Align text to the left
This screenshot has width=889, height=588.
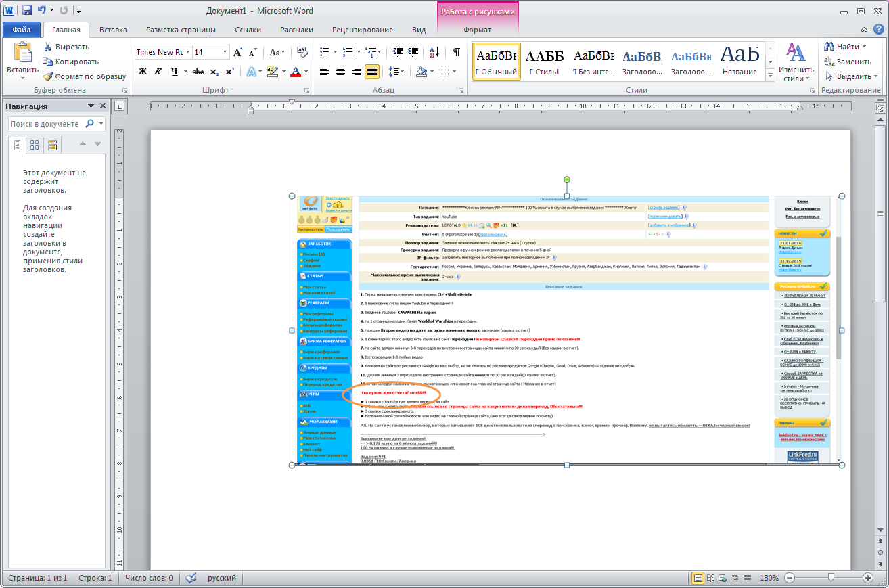pos(325,72)
